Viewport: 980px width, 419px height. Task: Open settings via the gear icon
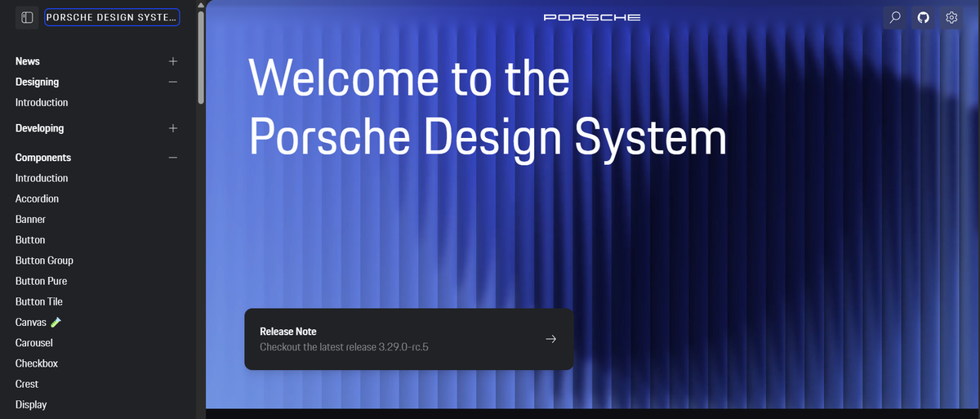tap(951, 17)
